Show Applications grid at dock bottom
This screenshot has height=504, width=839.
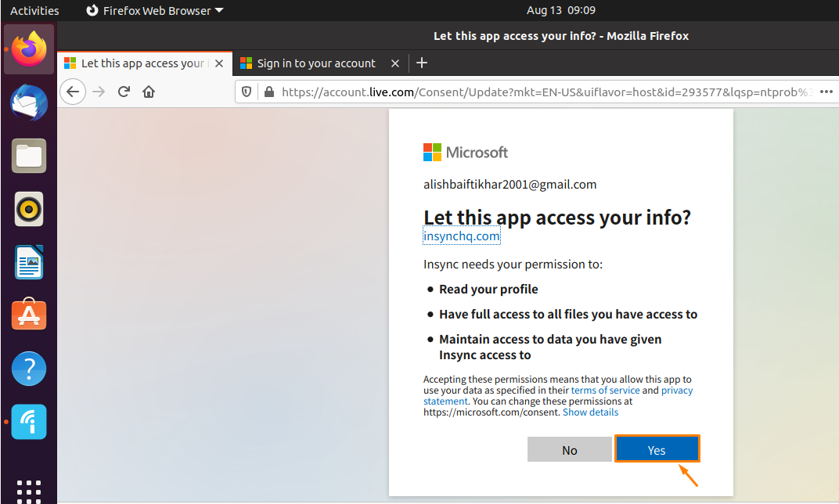pyautogui.click(x=29, y=491)
